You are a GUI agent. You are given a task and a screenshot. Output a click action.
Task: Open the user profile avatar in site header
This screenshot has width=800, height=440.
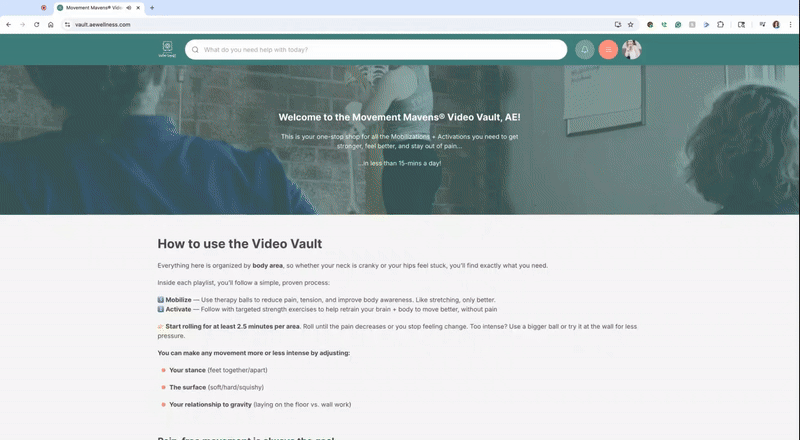tap(632, 50)
